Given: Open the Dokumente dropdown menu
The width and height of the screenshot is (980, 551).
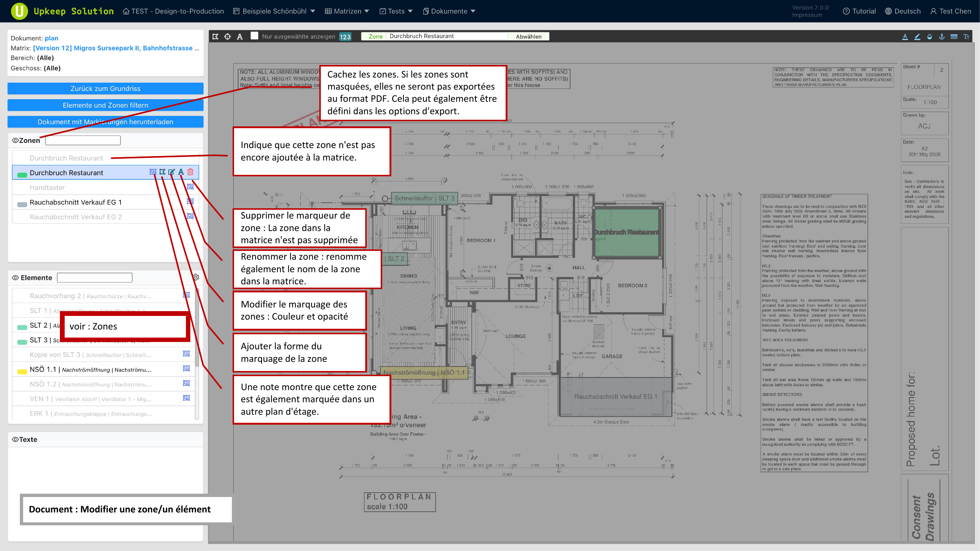Looking at the screenshot, I should click(449, 11).
